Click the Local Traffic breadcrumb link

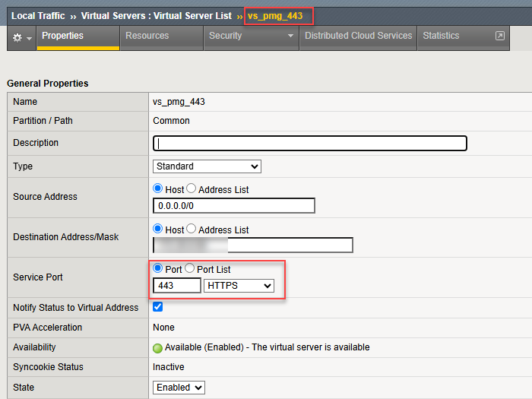tap(38, 16)
